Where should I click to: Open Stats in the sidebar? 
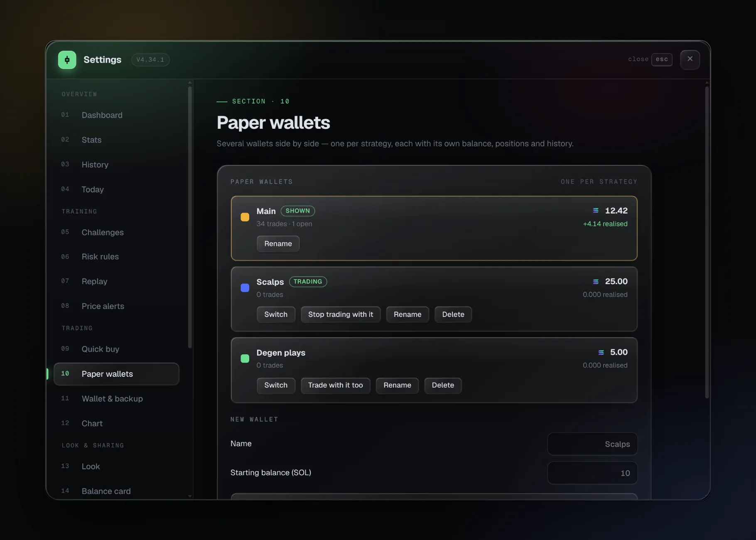coord(116,140)
